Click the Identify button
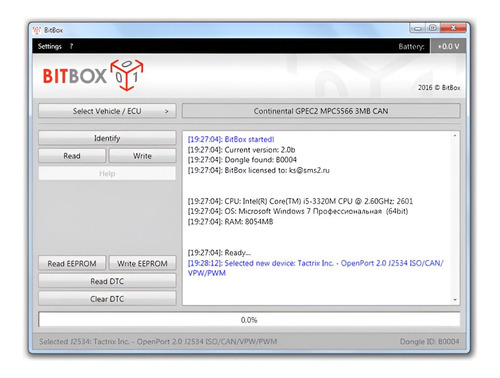 [x=107, y=138]
